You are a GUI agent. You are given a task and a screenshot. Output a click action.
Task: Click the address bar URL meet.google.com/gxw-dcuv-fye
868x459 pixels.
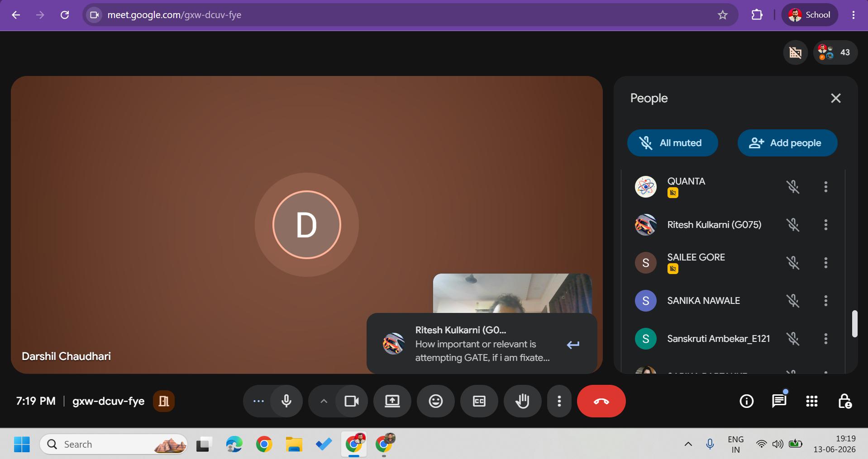[174, 15]
